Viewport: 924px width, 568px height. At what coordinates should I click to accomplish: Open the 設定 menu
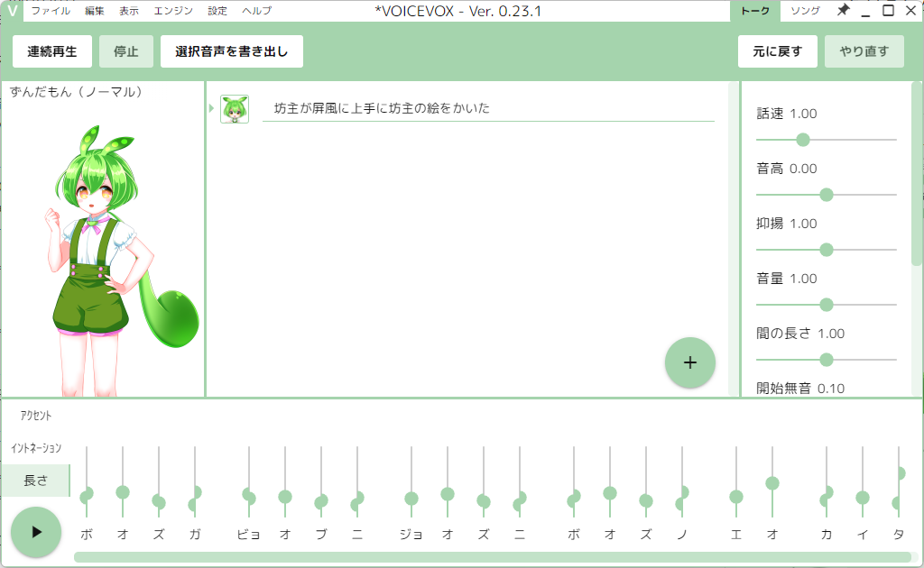(217, 11)
